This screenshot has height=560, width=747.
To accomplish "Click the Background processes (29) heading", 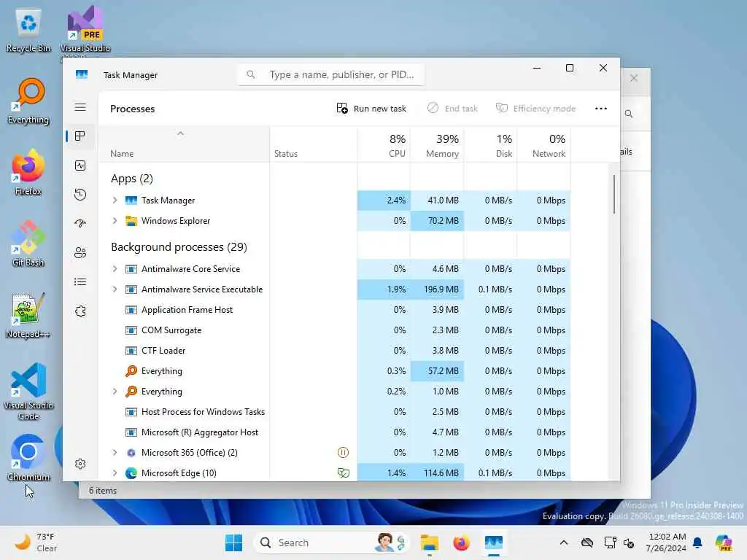I will 179,247.
